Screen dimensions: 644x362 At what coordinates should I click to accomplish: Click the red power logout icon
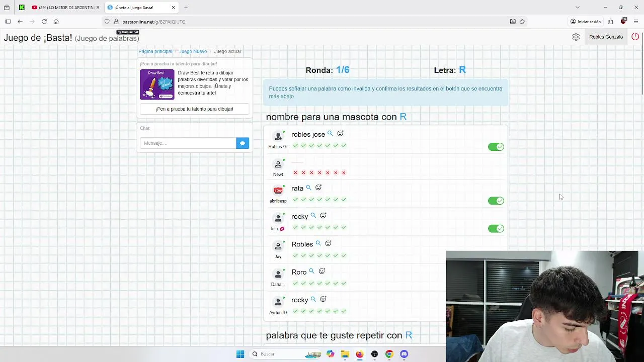tap(635, 37)
